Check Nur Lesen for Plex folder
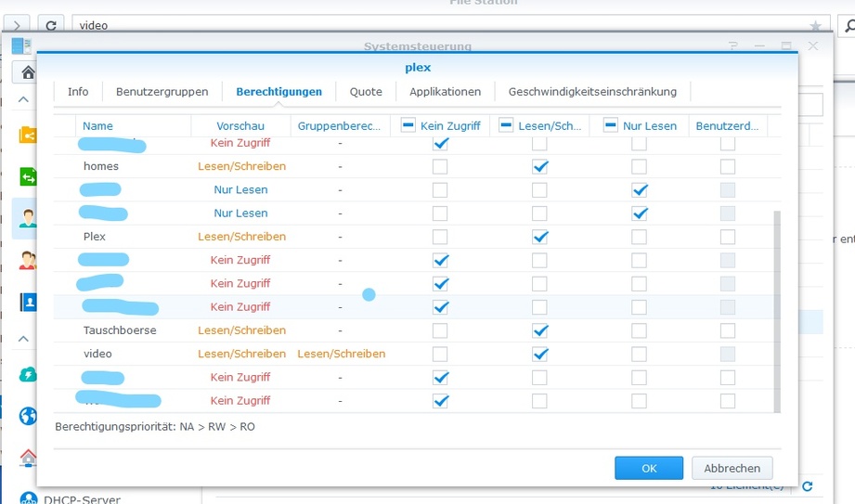Screen dimensions: 855x504 coord(639,237)
